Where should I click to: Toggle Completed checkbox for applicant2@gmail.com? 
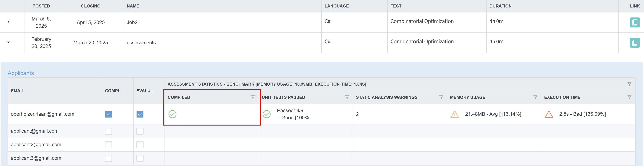108,145
